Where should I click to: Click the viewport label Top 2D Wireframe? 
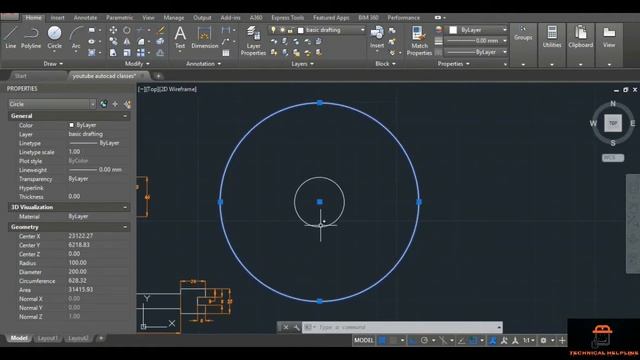tap(167, 89)
